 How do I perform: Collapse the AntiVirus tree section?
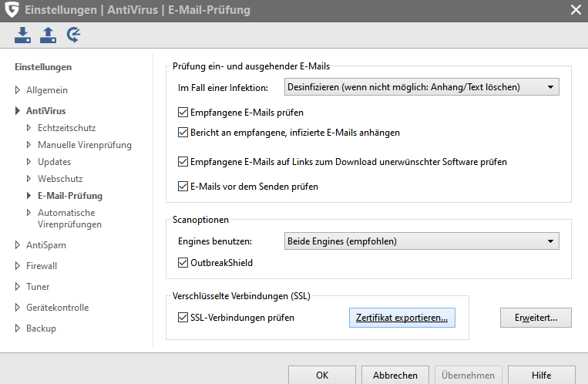(18, 111)
